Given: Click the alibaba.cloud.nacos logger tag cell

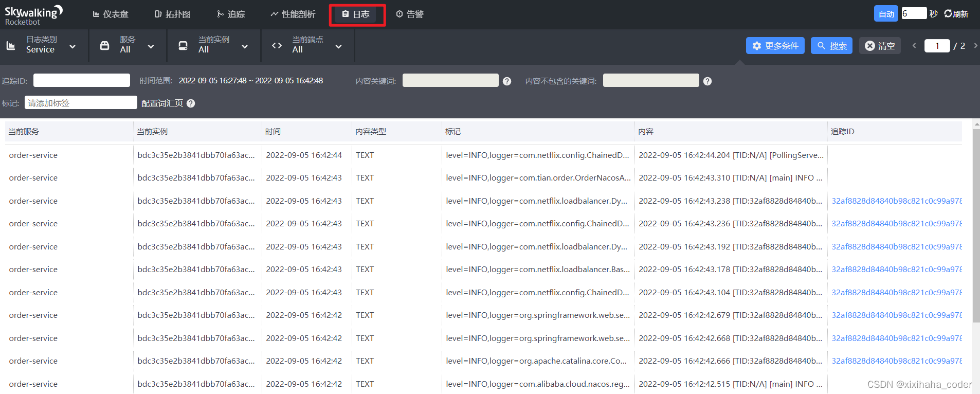Looking at the screenshot, I should (538, 384).
